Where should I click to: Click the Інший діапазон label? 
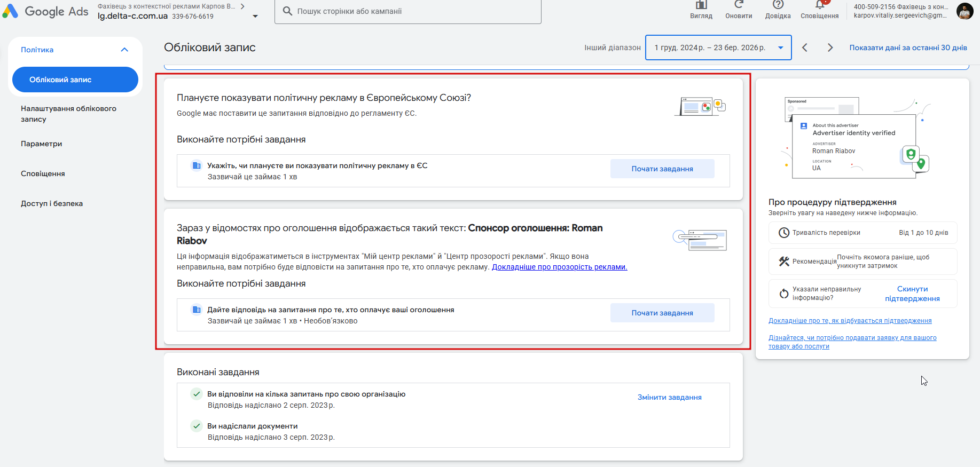pos(612,48)
